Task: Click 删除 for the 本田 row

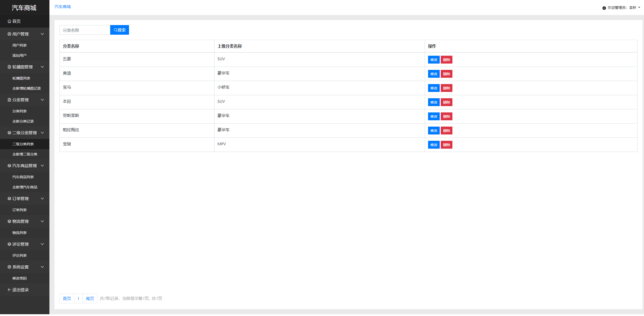Action: tap(447, 102)
